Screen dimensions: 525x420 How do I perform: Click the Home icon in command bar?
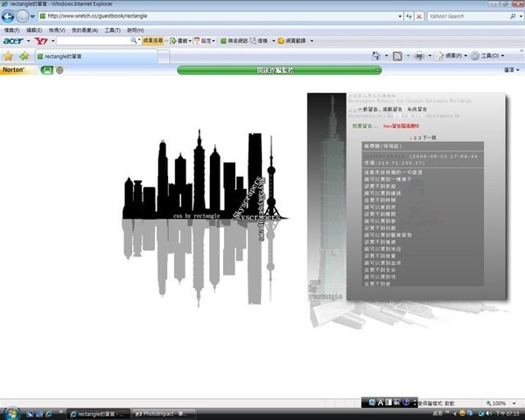pos(376,56)
